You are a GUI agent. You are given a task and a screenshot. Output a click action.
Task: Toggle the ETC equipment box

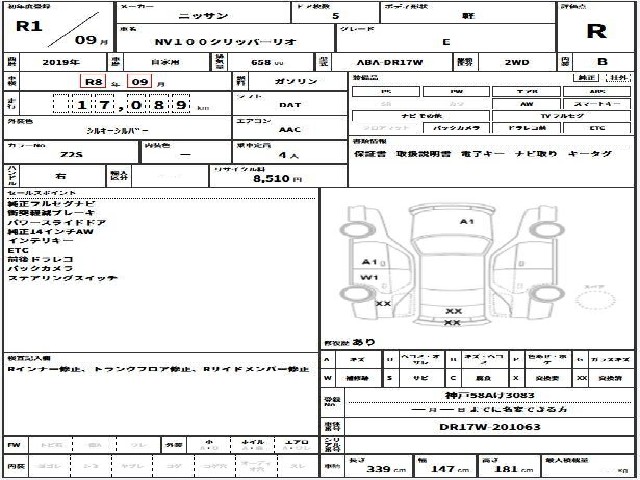pos(597,128)
